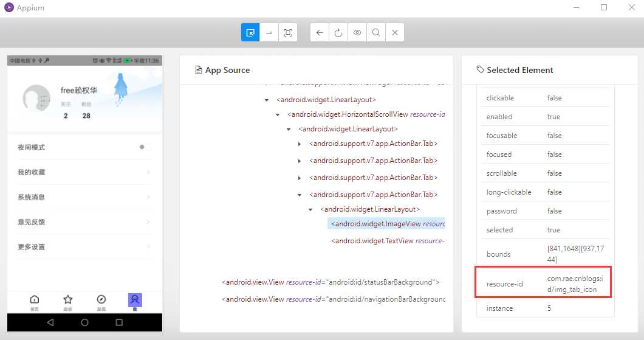
Task: Click the focusable attribute label
Action: pos(502,136)
